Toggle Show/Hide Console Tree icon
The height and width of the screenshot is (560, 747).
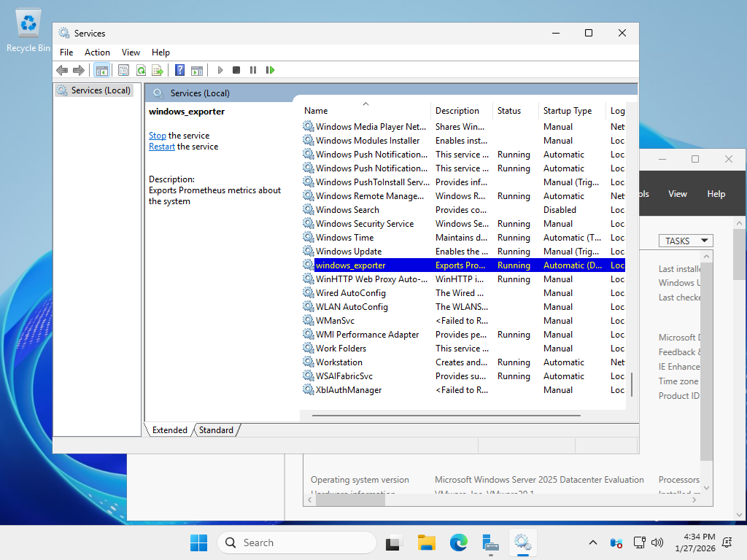[x=101, y=70]
